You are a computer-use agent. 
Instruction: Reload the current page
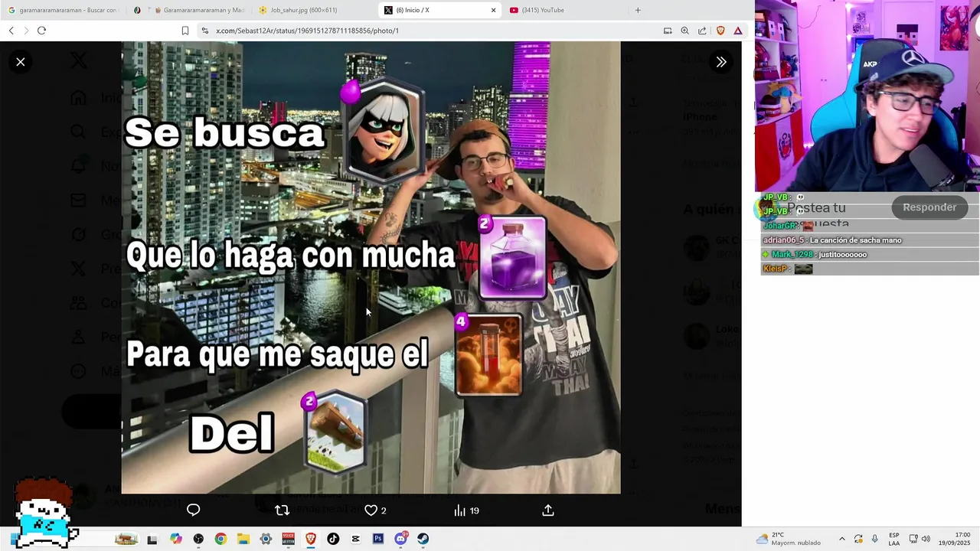[41, 31]
